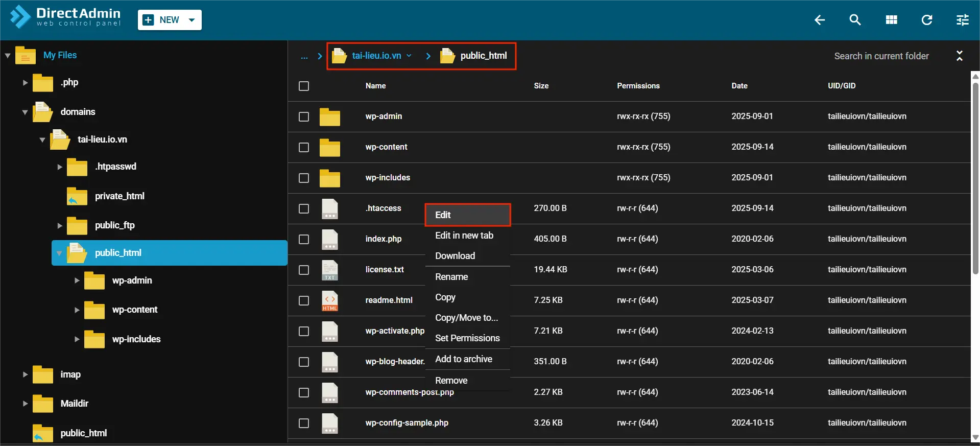Viewport: 980px width, 446px height.
Task: Check the readme.html row checkbox
Action: [304, 300]
